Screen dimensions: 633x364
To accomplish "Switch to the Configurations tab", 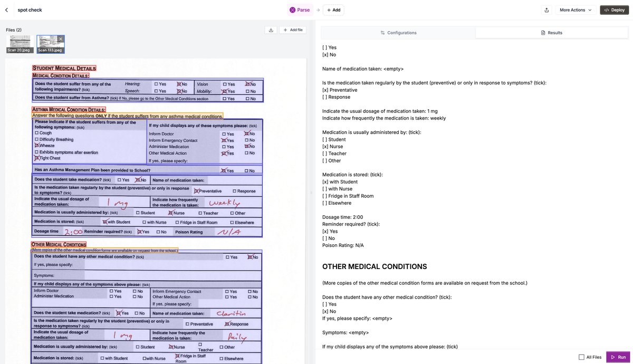I will [x=398, y=32].
